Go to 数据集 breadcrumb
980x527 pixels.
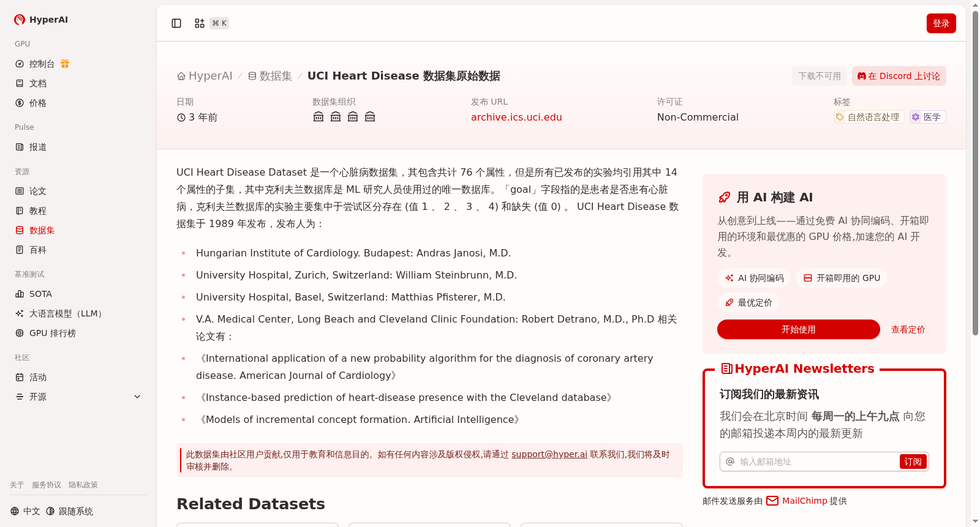270,76
